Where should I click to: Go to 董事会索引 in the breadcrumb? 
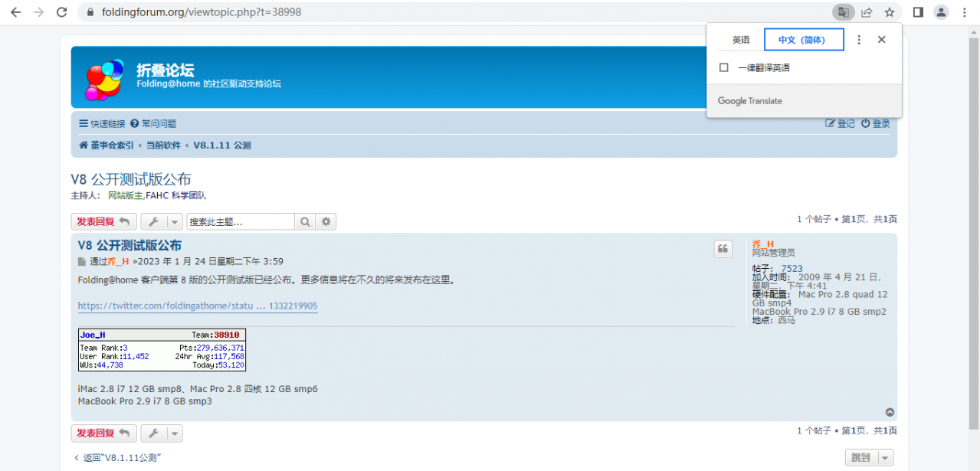107,145
